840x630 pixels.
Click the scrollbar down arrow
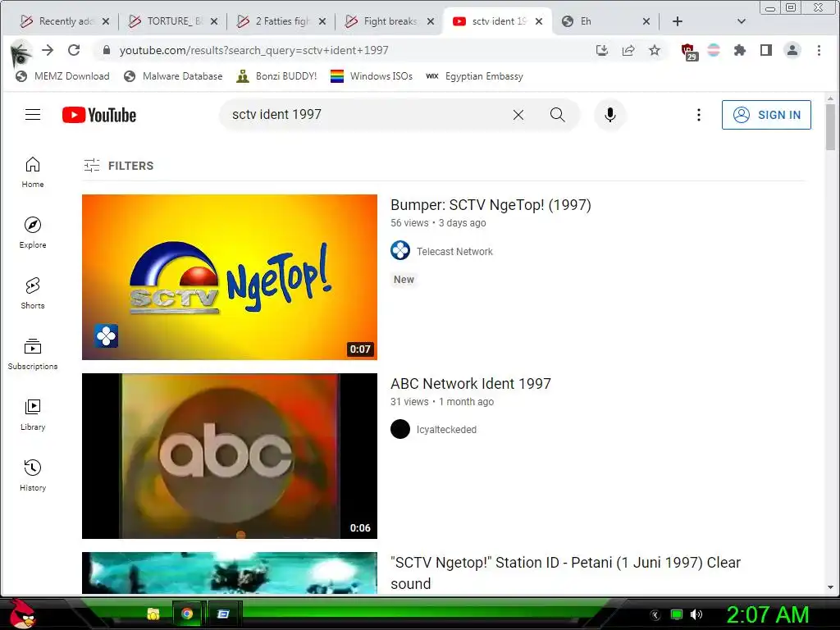(830, 587)
